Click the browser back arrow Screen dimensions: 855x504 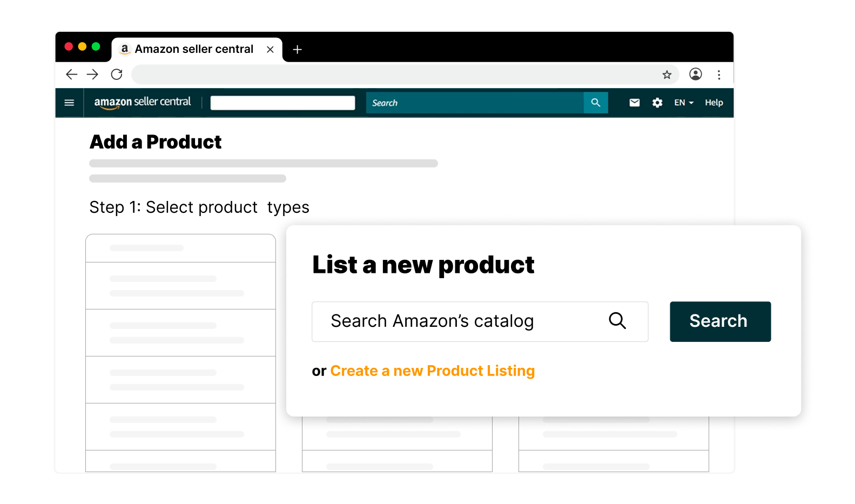[x=71, y=74]
